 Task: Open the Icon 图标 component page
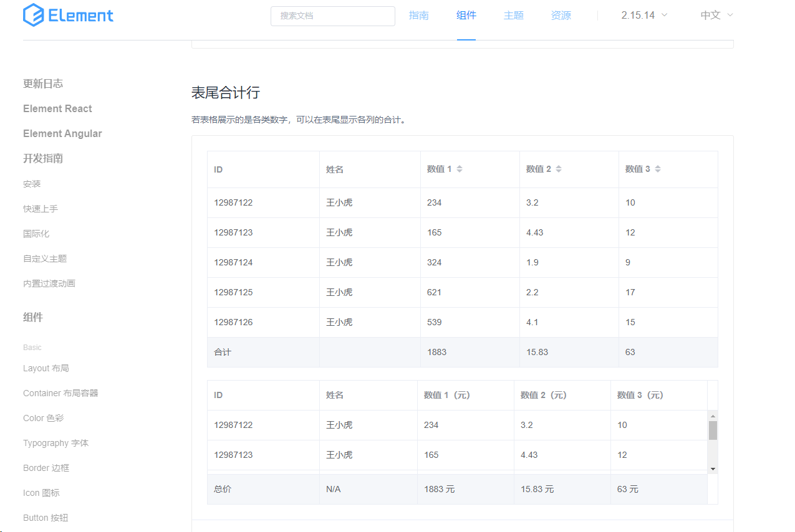point(41,493)
